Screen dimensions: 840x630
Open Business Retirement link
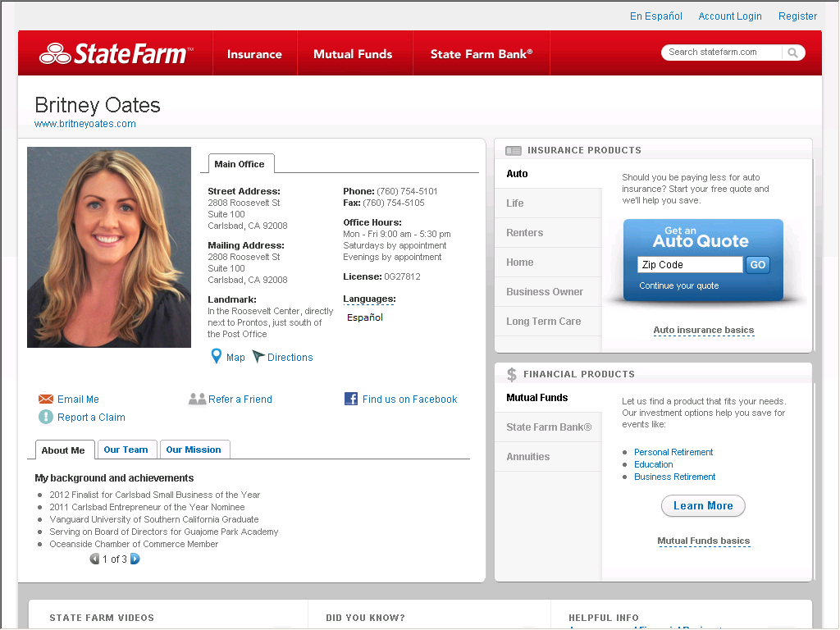tap(674, 477)
